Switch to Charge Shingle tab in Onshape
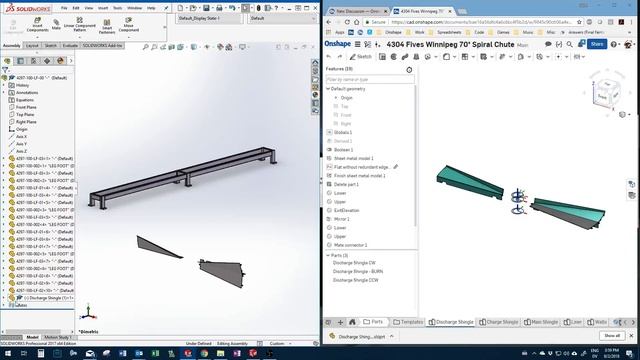The image size is (640, 360). 499,322
